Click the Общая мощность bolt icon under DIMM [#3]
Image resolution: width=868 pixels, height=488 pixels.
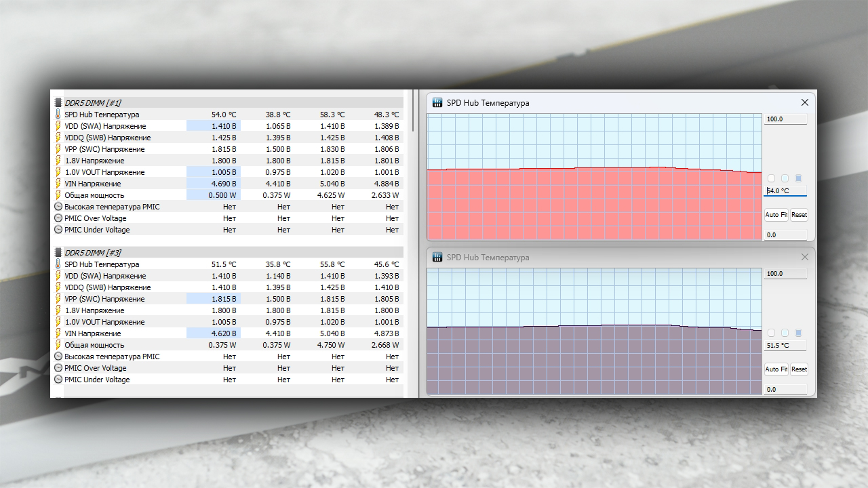click(x=58, y=345)
